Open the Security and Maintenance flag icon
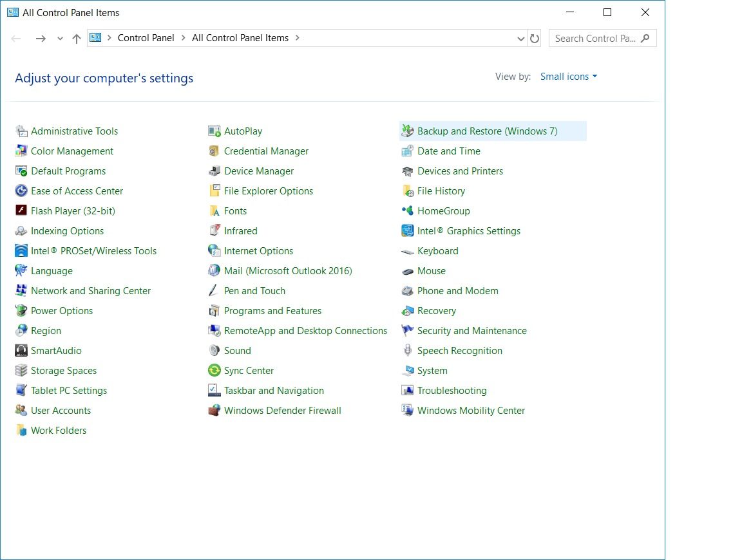Image resolution: width=742 pixels, height=560 pixels. click(x=408, y=330)
